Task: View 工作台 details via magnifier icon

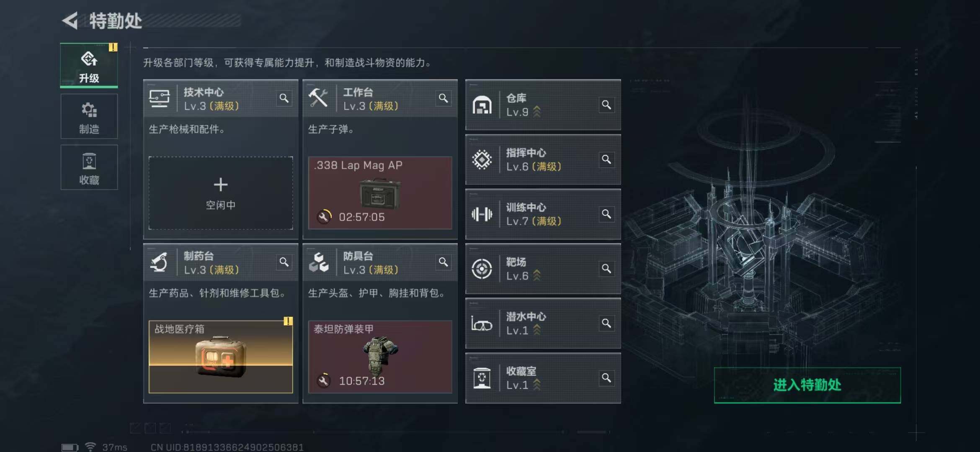Action: [444, 98]
